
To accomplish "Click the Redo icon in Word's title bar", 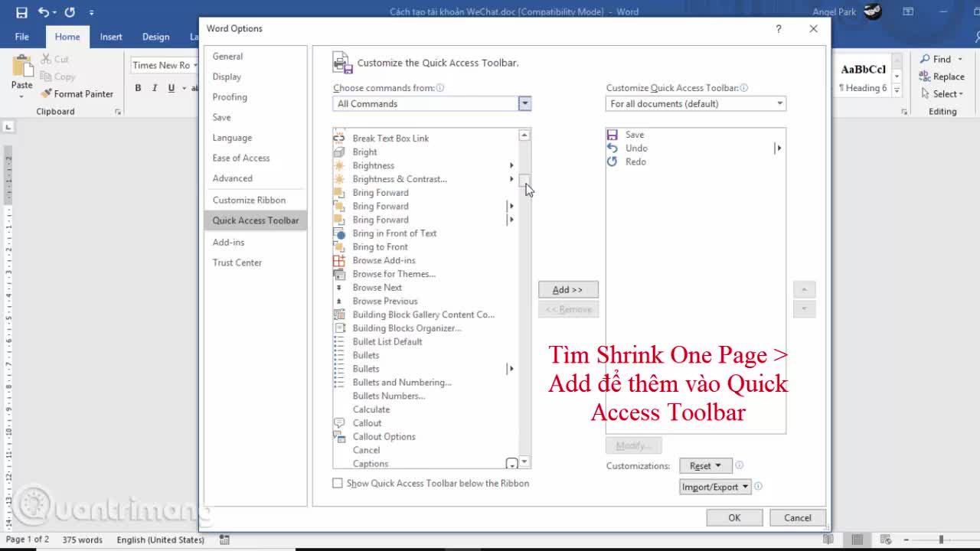I will (x=70, y=12).
